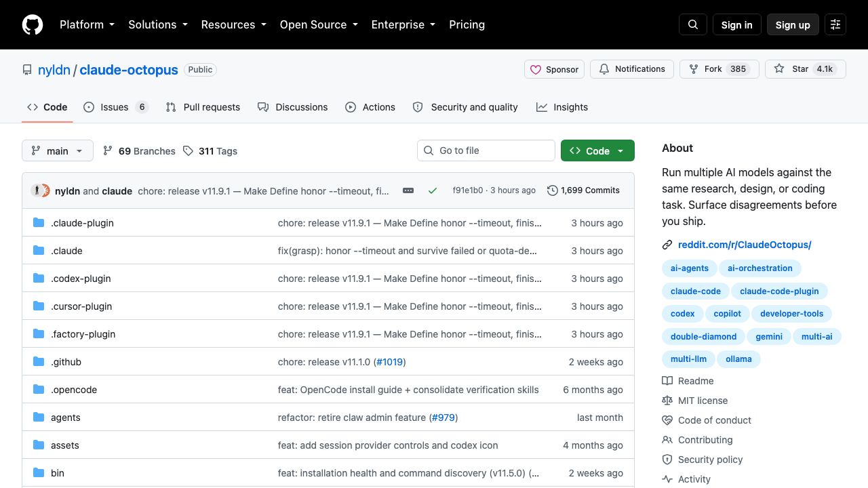
Task: Open the nyldn owner link
Action: point(54,70)
